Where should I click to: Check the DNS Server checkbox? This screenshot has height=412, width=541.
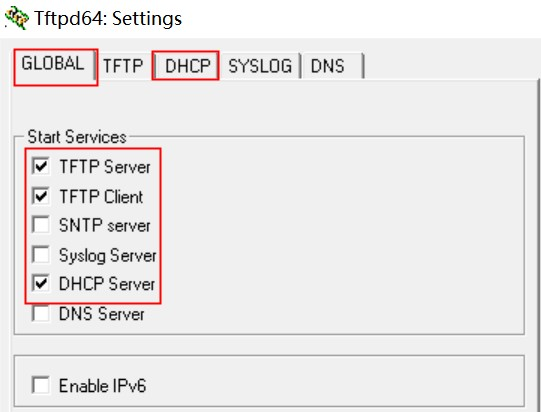point(41,313)
